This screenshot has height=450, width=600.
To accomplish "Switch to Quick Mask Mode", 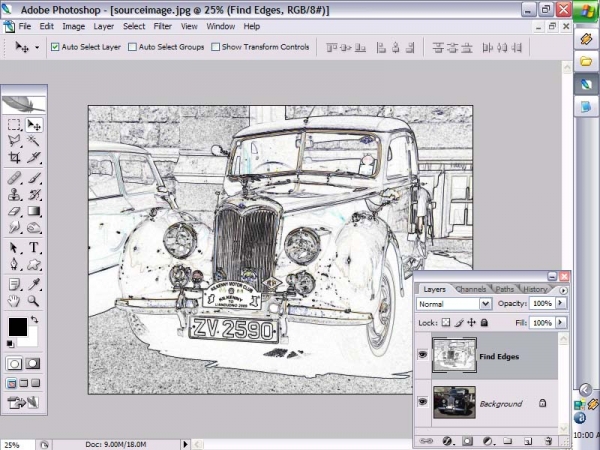I will point(33,364).
